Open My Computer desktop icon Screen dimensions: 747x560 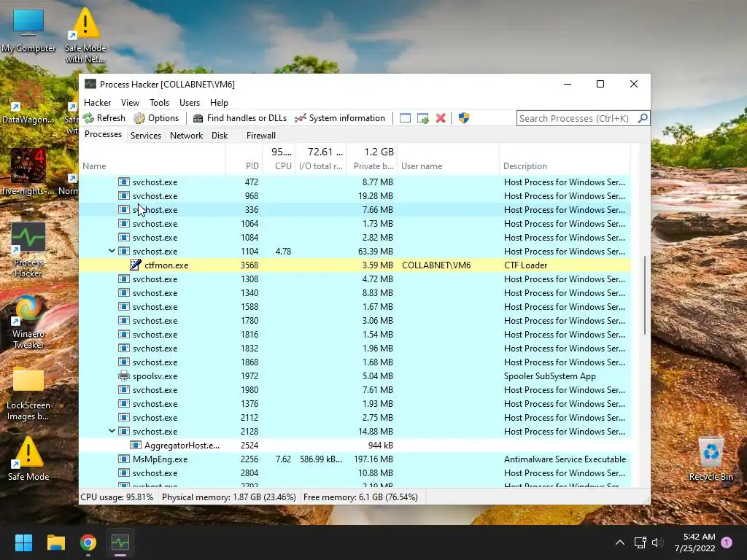[28, 30]
